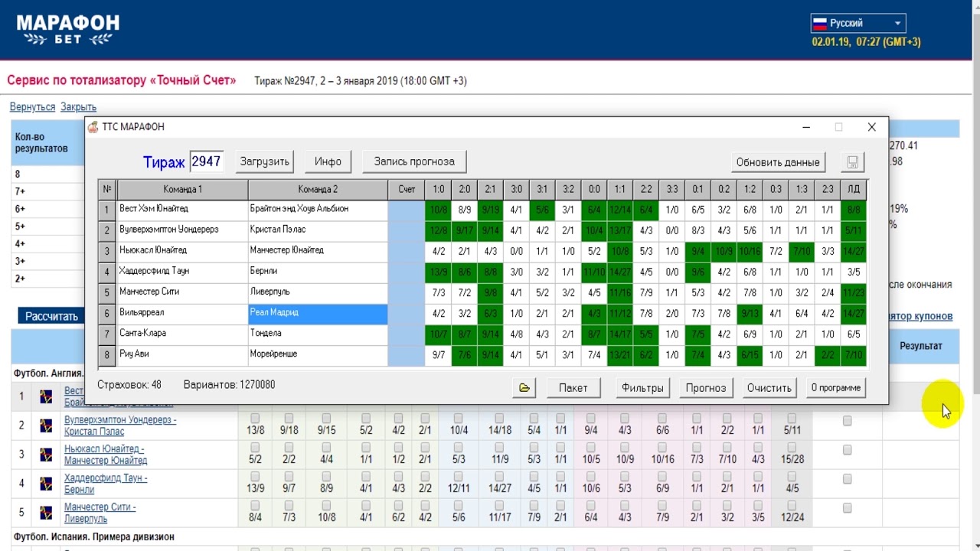Click the 1:1 column header
The height and width of the screenshot is (551, 980).
coord(620,190)
